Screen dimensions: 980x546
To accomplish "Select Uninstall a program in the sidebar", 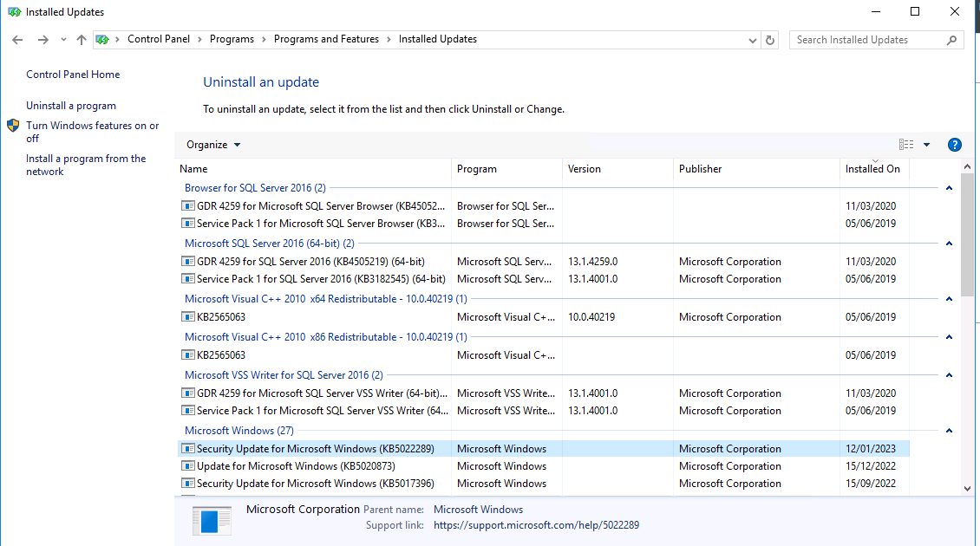I will click(x=71, y=105).
